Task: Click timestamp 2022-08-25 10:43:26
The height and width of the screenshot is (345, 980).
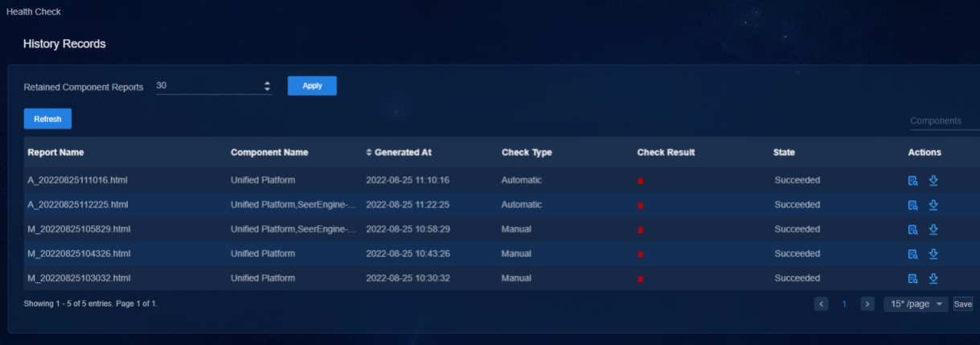Action: pos(408,253)
